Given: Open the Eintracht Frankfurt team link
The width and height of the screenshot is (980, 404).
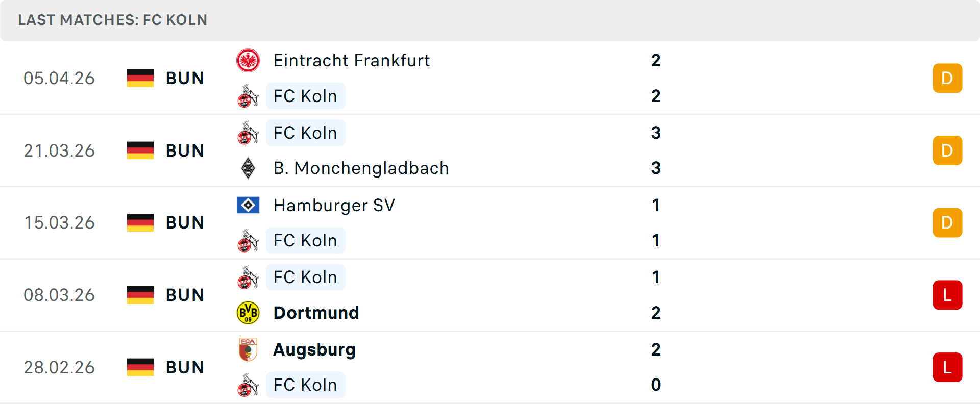Looking at the screenshot, I should point(351,61).
